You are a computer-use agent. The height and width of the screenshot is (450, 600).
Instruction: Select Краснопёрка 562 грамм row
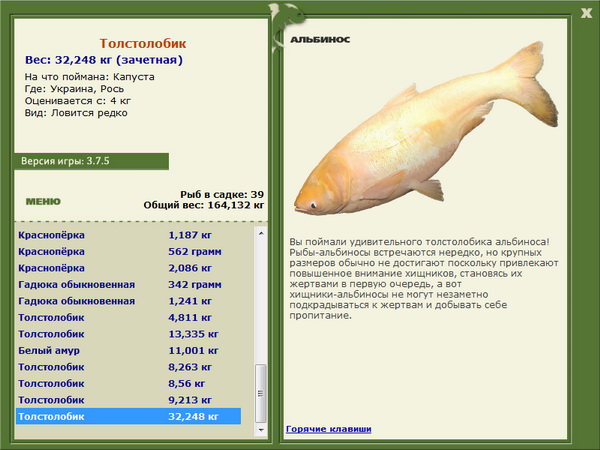(x=128, y=251)
